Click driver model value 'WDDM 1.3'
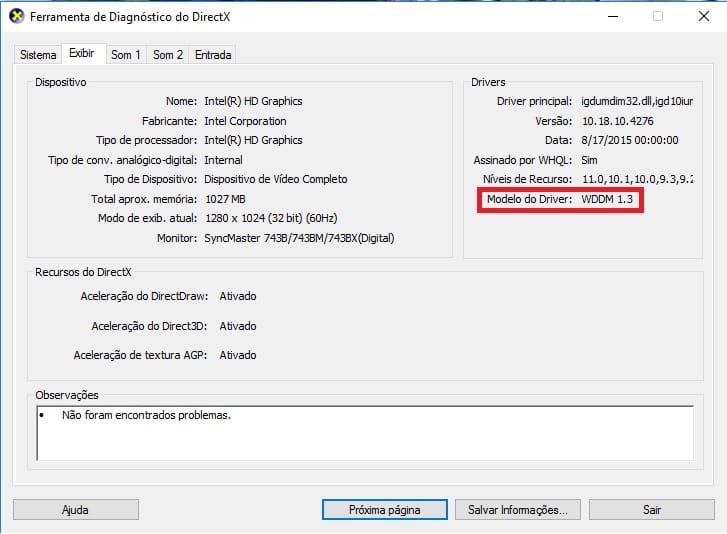 click(x=607, y=199)
